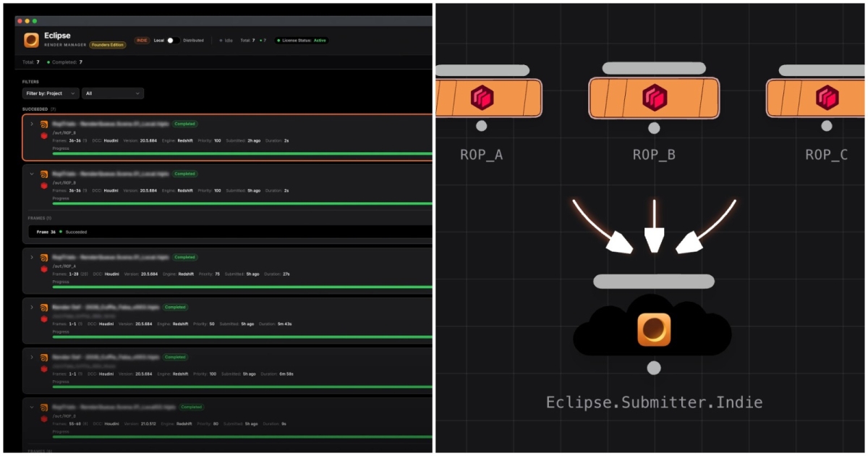Open the All filter dropdown

coord(112,93)
